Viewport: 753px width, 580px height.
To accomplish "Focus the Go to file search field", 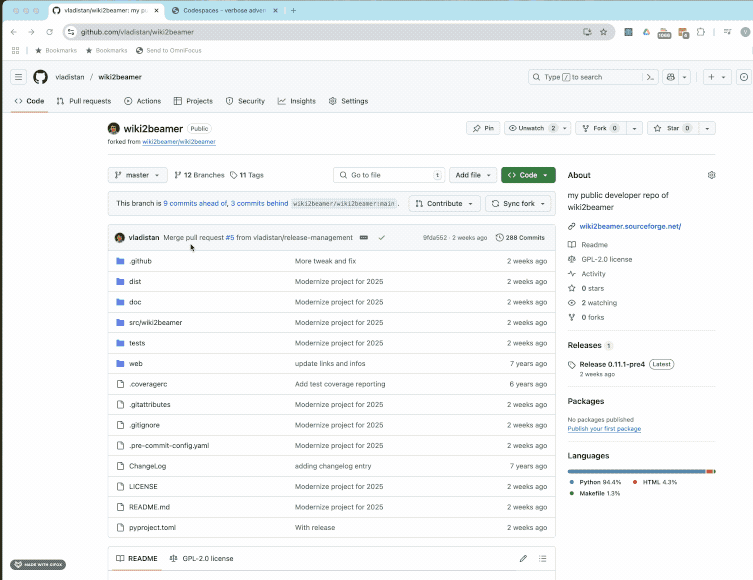I will (389, 175).
